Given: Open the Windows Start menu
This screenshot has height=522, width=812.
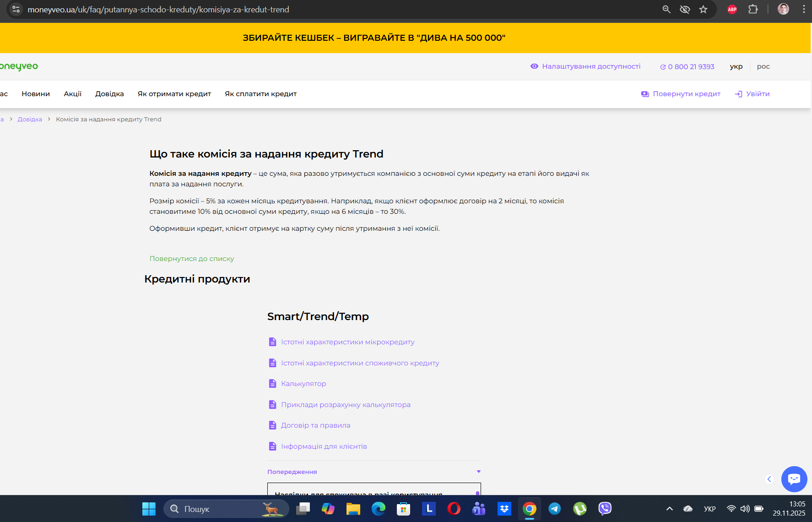Looking at the screenshot, I should click(149, 509).
